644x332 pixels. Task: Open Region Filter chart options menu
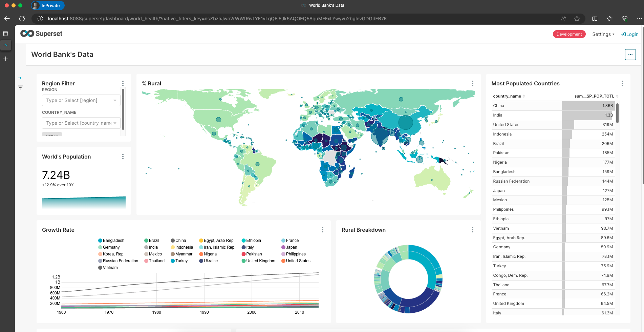(x=123, y=83)
